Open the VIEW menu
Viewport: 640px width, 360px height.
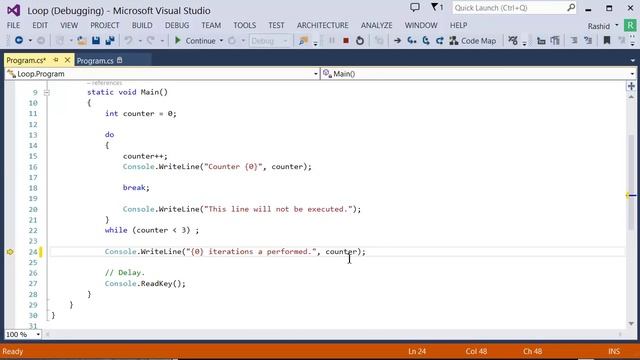69,25
